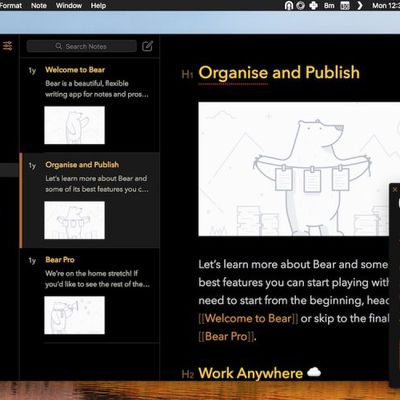Screen dimensions: 400x400
Task: Open the calendar icon in menu bar
Action: [345, 6]
